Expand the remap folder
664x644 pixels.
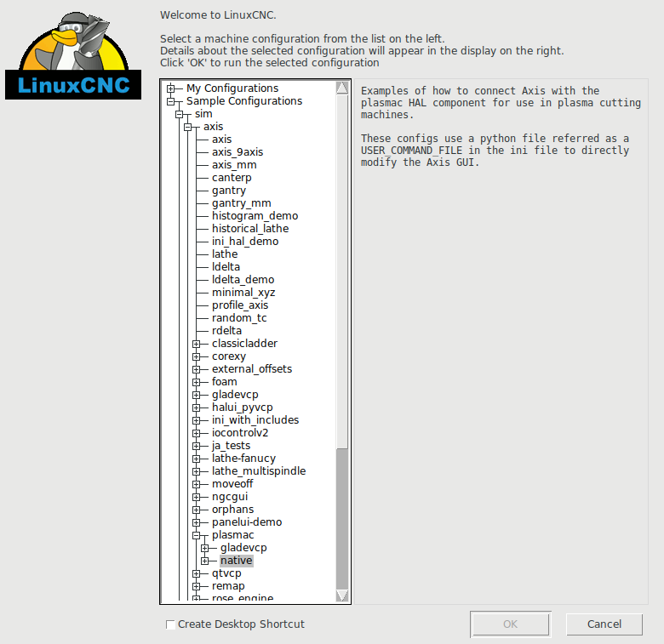196,586
